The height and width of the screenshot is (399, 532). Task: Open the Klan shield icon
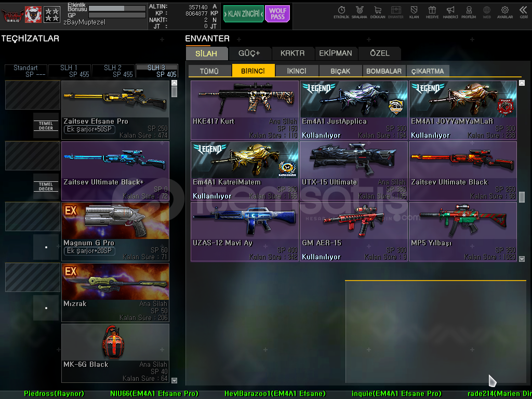414,12
